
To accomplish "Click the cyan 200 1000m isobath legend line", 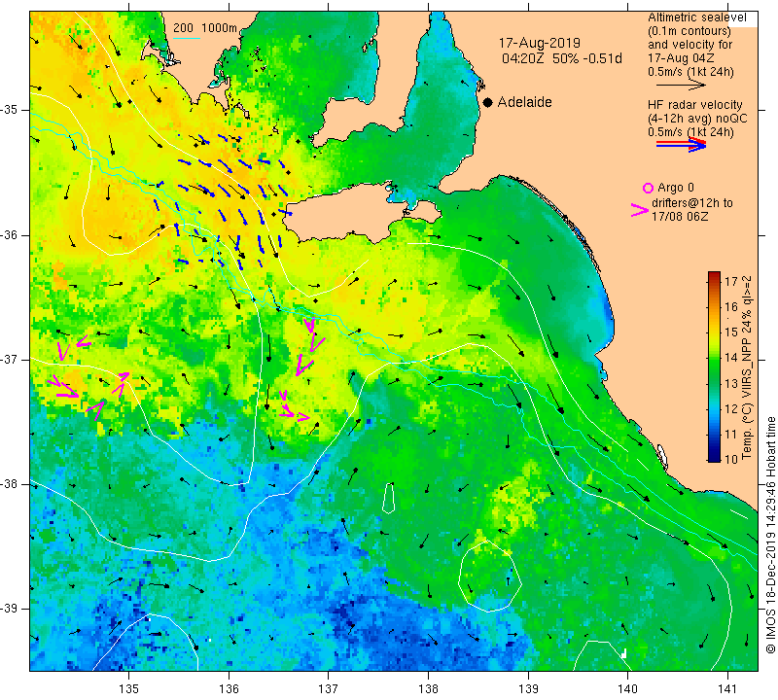I will 187,38.
